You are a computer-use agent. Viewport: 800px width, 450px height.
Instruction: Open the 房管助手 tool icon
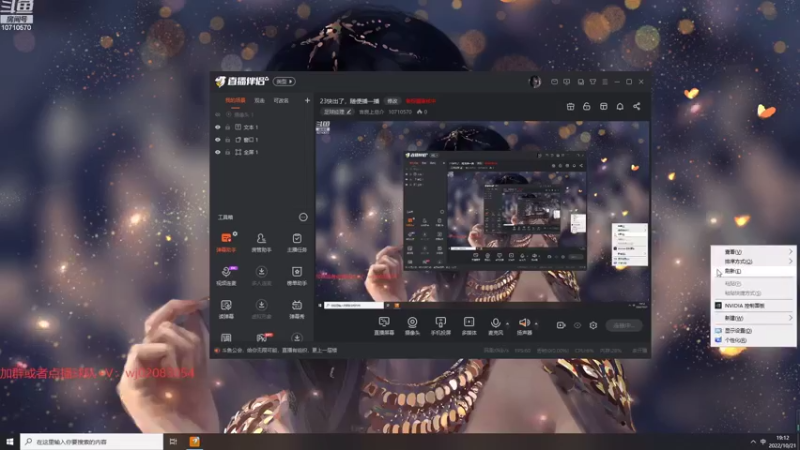coord(261,242)
